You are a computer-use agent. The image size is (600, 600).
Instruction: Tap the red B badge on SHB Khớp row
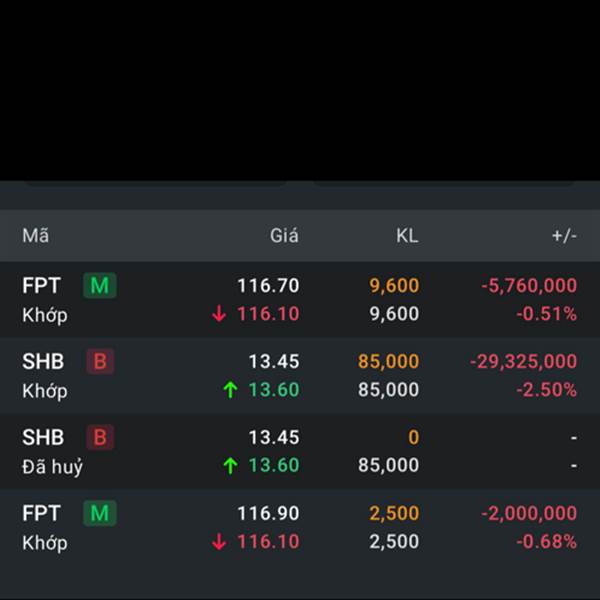100,361
